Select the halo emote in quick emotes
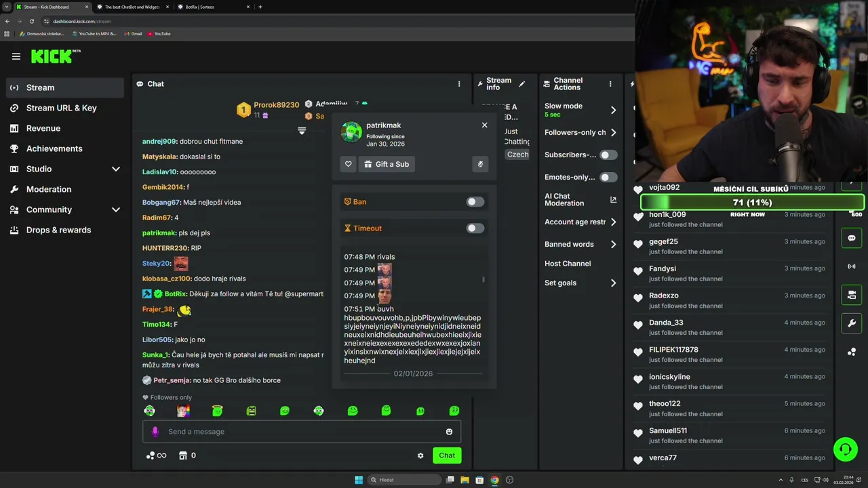The height and width of the screenshot is (488, 868). [217, 411]
